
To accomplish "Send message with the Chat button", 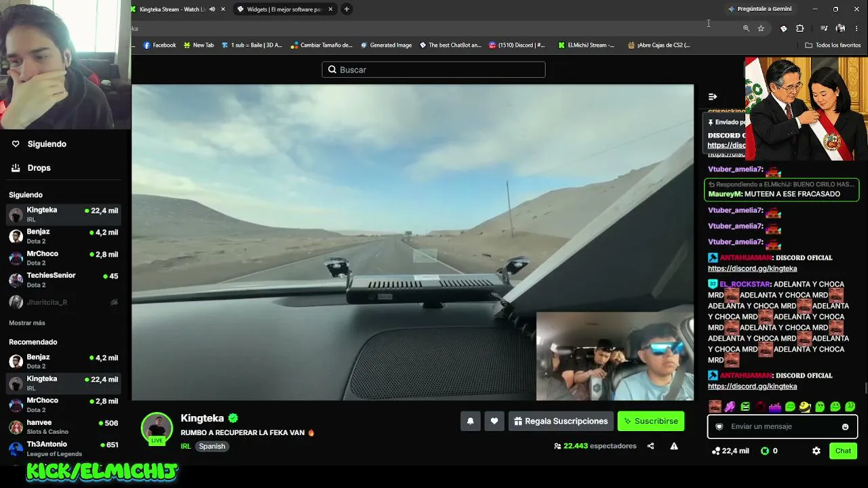I will pyautogui.click(x=843, y=451).
